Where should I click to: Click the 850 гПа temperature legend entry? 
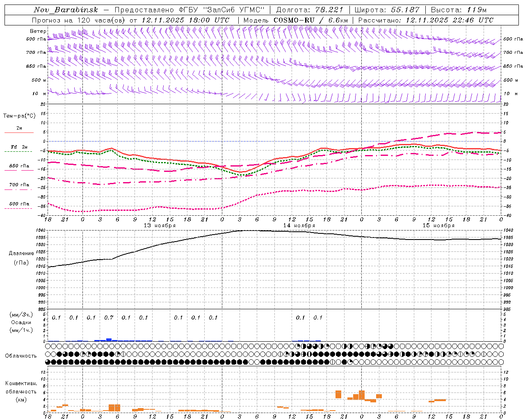click(19, 166)
